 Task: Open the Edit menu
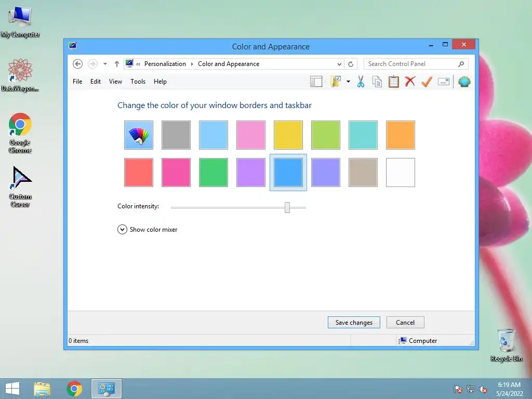(96, 82)
